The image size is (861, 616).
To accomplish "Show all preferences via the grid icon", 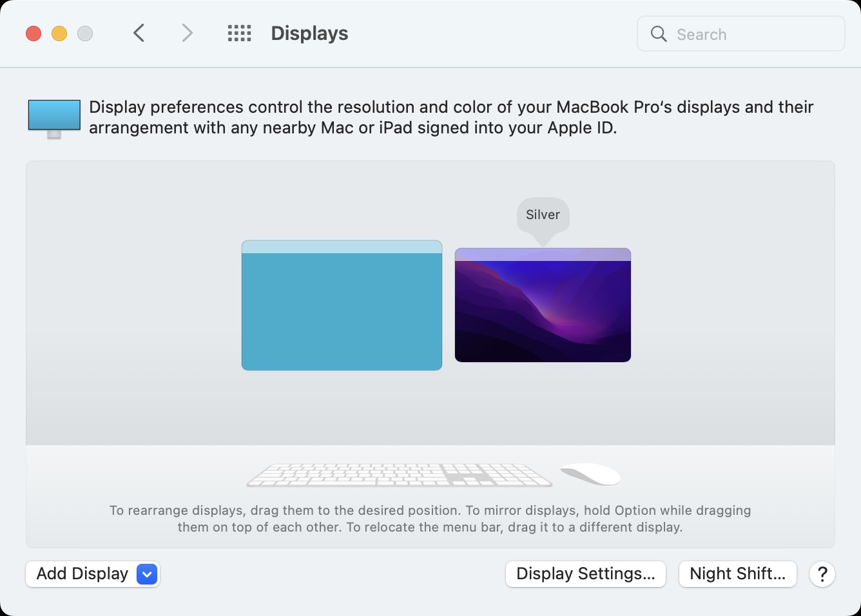I will pyautogui.click(x=239, y=34).
